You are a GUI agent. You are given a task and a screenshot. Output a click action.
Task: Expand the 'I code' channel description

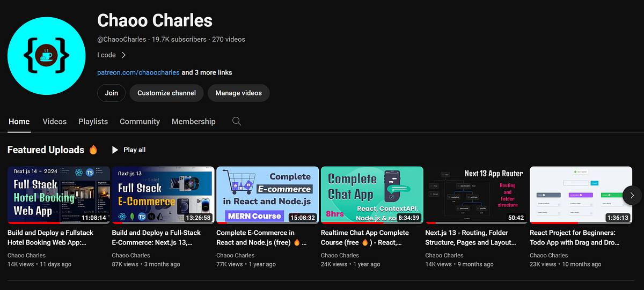click(x=112, y=55)
